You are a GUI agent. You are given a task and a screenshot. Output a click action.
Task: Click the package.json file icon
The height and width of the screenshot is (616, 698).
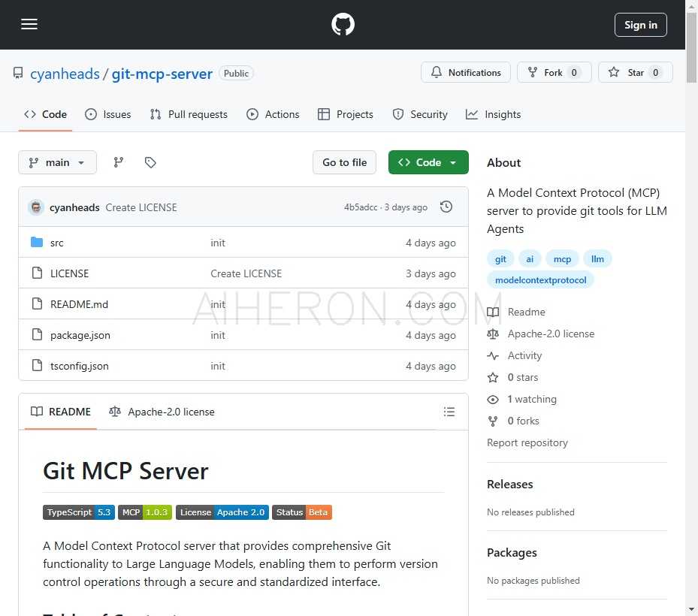coord(38,334)
